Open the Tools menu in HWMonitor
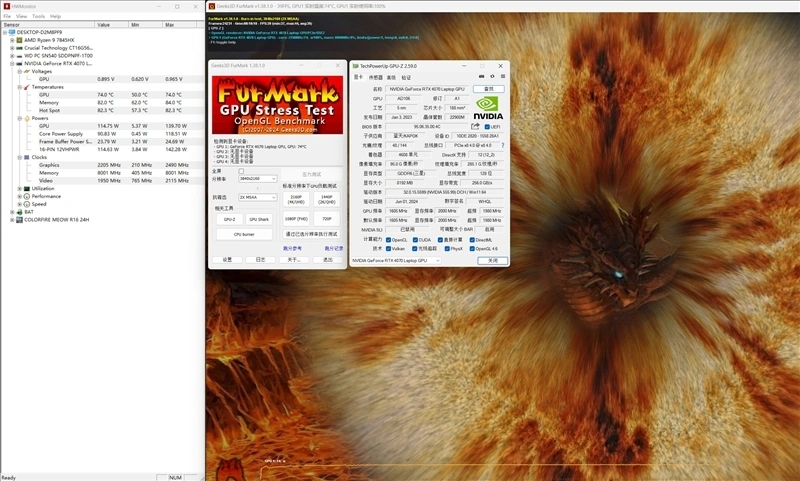This screenshot has width=800, height=481. [x=38, y=16]
